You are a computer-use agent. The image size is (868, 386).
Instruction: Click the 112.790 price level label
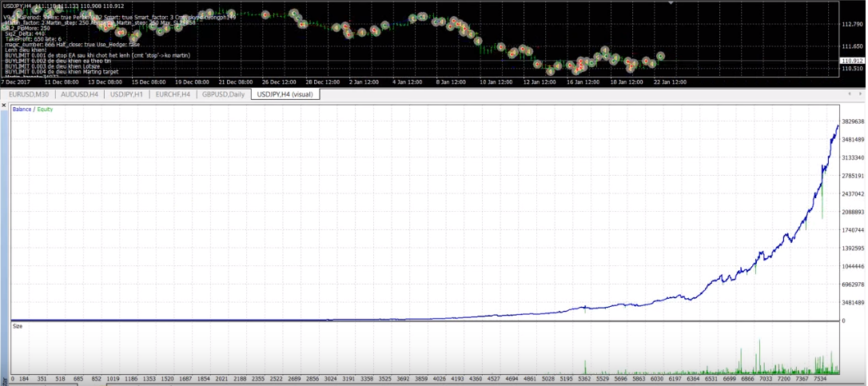pos(852,24)
